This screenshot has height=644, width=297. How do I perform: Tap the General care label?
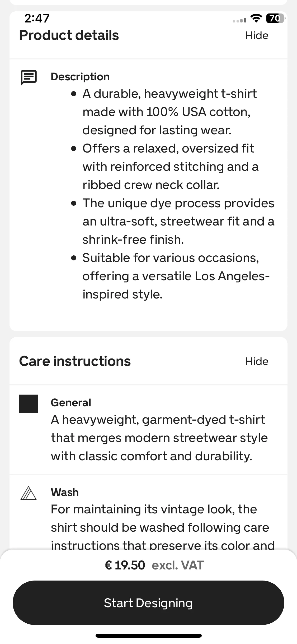coord(71,403)
